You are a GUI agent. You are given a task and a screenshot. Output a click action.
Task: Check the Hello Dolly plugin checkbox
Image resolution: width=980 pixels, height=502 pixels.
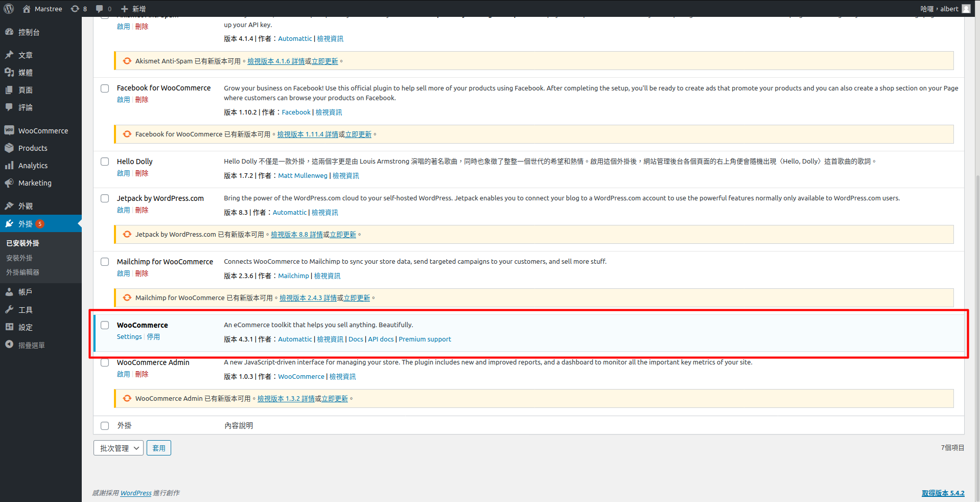pyautogui.click(x=105, y=162)
